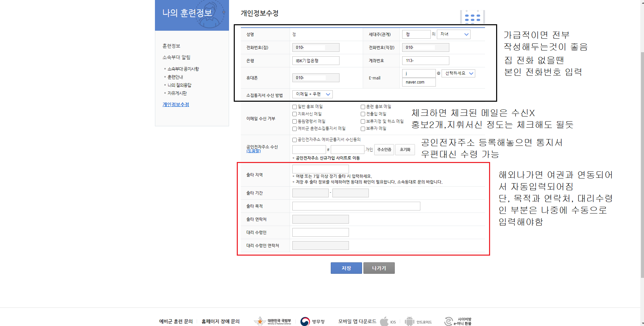This screenshot has height=326, width=644.
Task: Open 홈페이지 장애 문의 footer link
Action: (x=221, y=321)
